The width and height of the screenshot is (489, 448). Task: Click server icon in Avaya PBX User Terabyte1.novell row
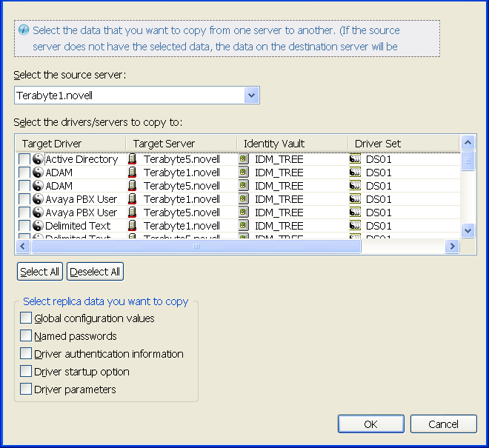132,199
